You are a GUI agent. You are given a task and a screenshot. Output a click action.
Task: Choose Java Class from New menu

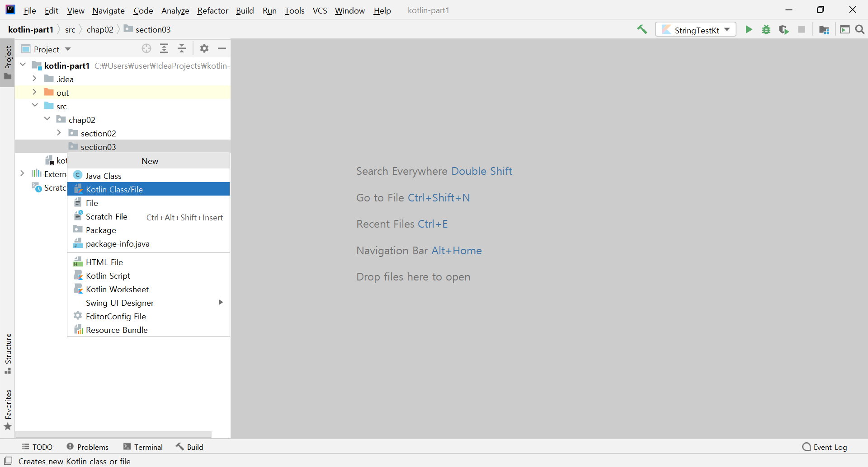point(148,176)
